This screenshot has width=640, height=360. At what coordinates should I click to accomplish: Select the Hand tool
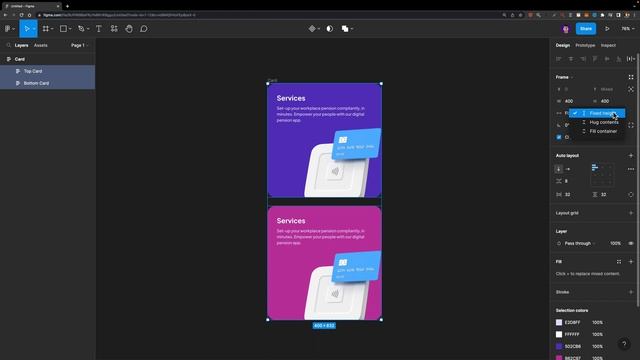(x=129, y=29)
